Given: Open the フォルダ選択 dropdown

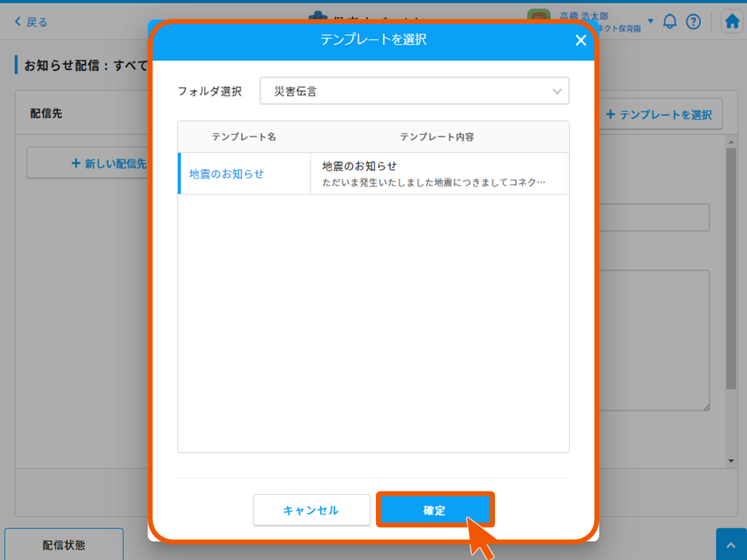Looking at the screenshot, I should pos(414,91).
